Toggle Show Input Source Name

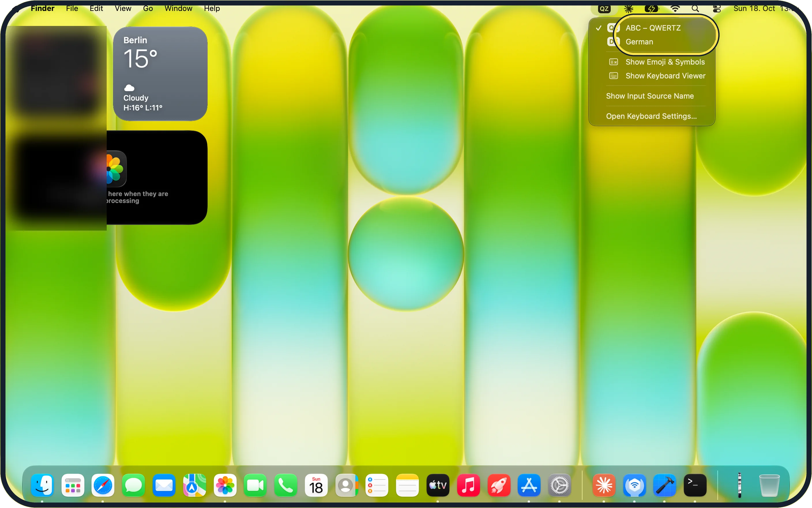(x=652, y=96)
